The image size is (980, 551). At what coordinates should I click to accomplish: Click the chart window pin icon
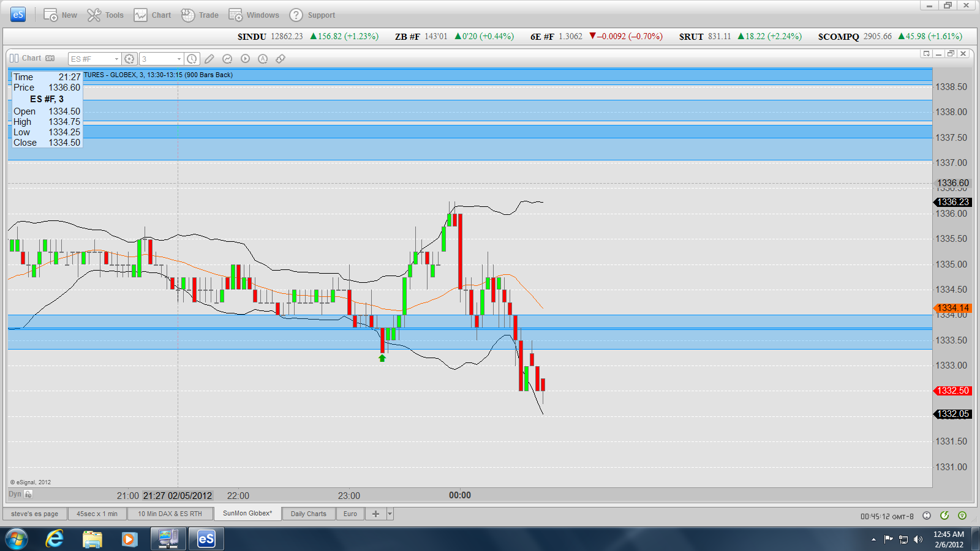pos(926,54)
